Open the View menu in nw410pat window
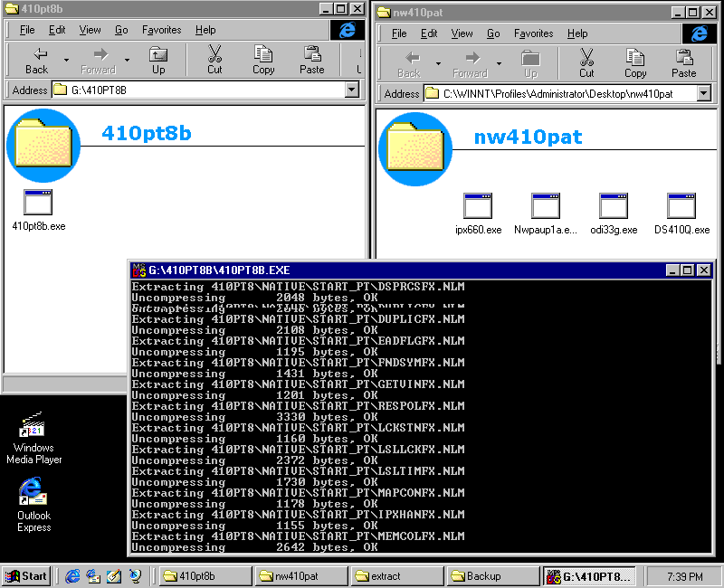The width and height of the screenshot is (724, 588). pos(462,33)
